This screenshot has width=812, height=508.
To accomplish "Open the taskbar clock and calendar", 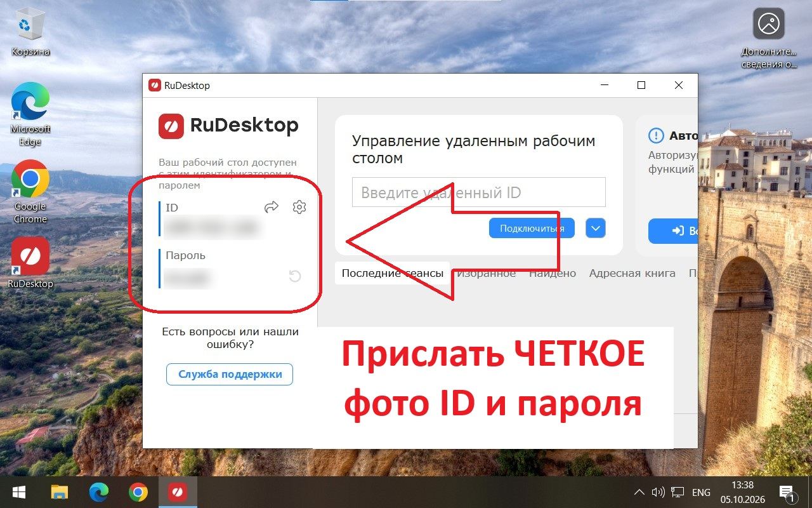I will (x=742, y=492).
